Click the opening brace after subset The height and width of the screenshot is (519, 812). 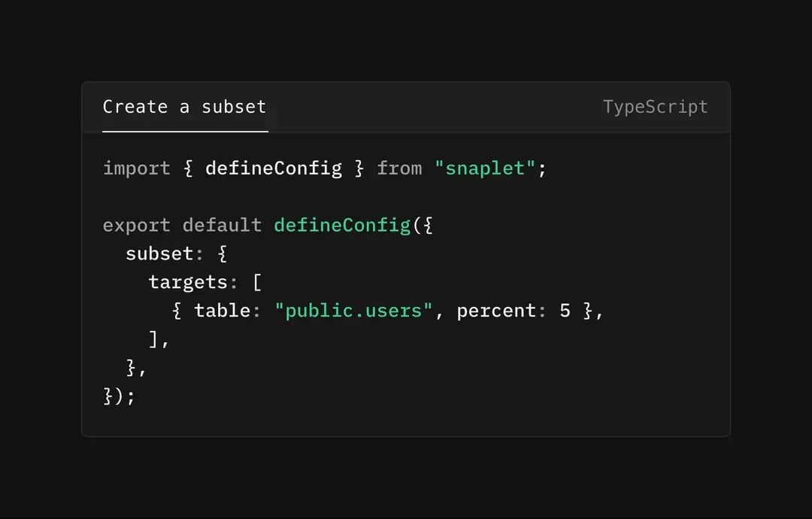pos(222,253)
